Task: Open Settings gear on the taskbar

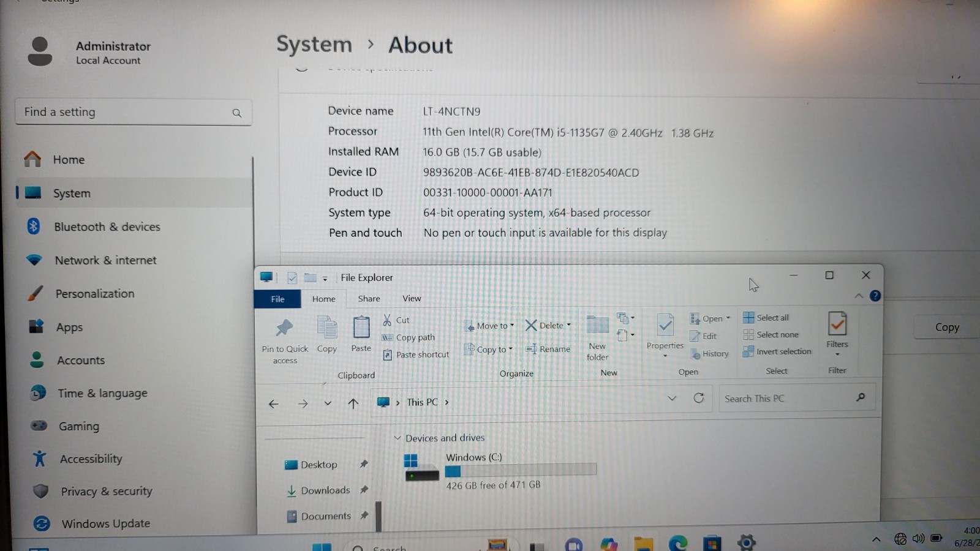Action: click(746, 542)
